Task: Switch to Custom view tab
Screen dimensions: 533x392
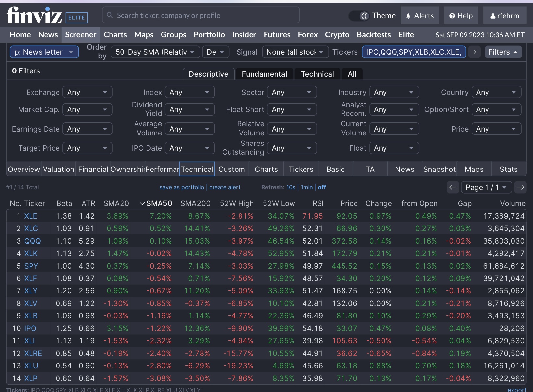Action: click(232, 169)
